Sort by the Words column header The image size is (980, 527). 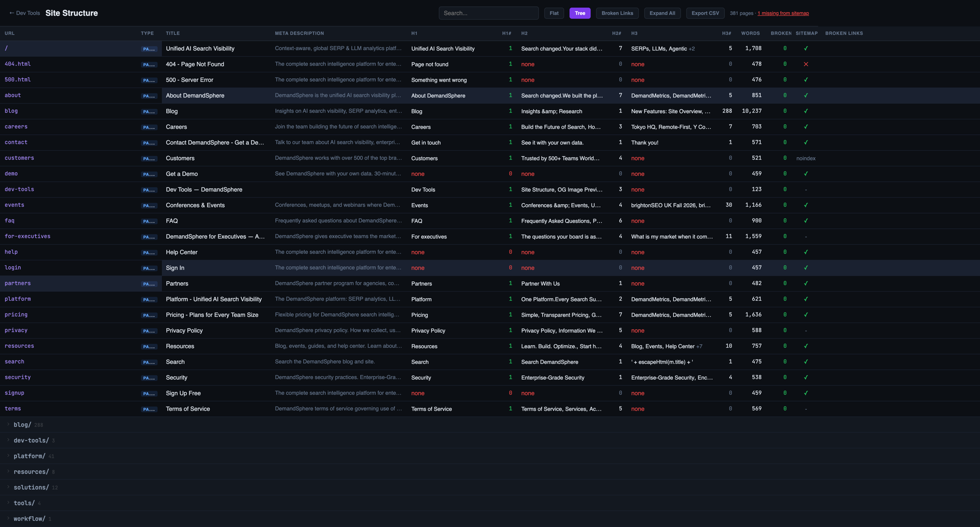750,33
